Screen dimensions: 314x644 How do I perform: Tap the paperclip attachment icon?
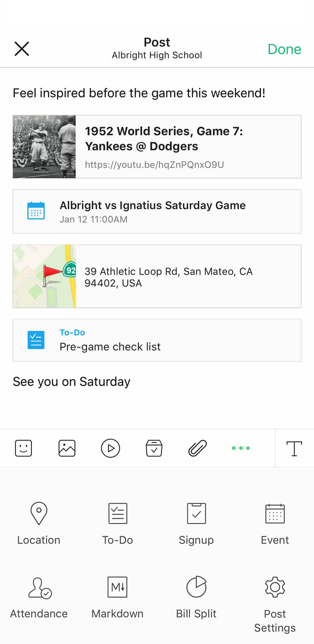(197, 448)
